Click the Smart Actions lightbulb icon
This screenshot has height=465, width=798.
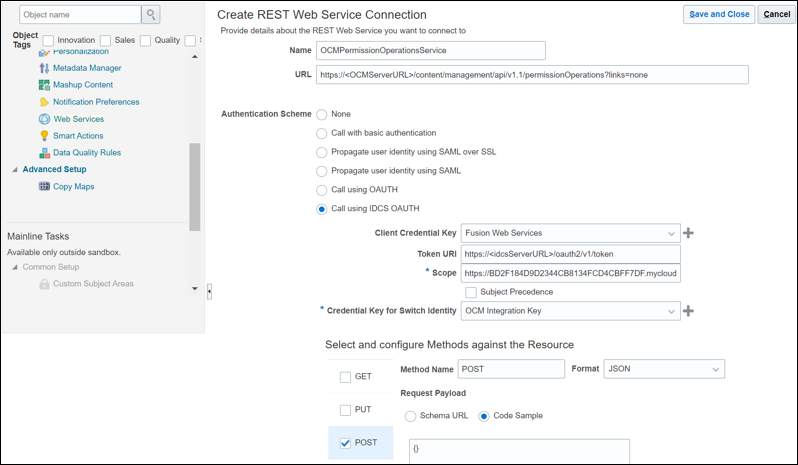(x=44, y=136)
